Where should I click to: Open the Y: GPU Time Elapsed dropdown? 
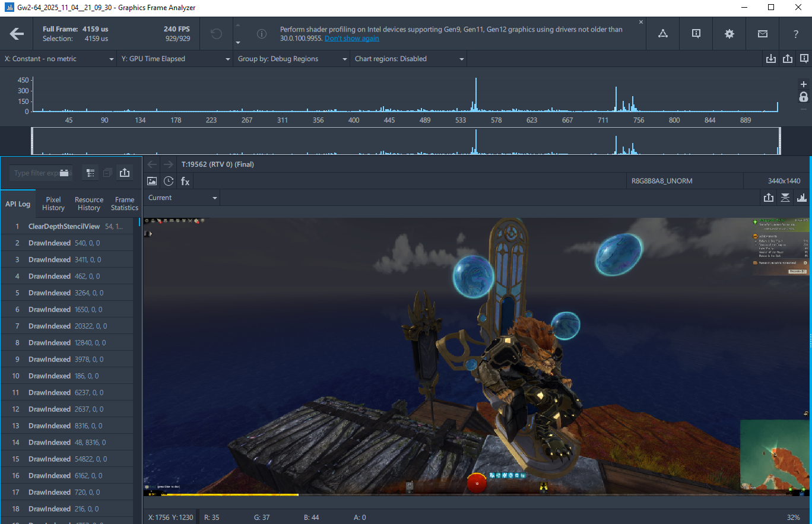point(176,59)
